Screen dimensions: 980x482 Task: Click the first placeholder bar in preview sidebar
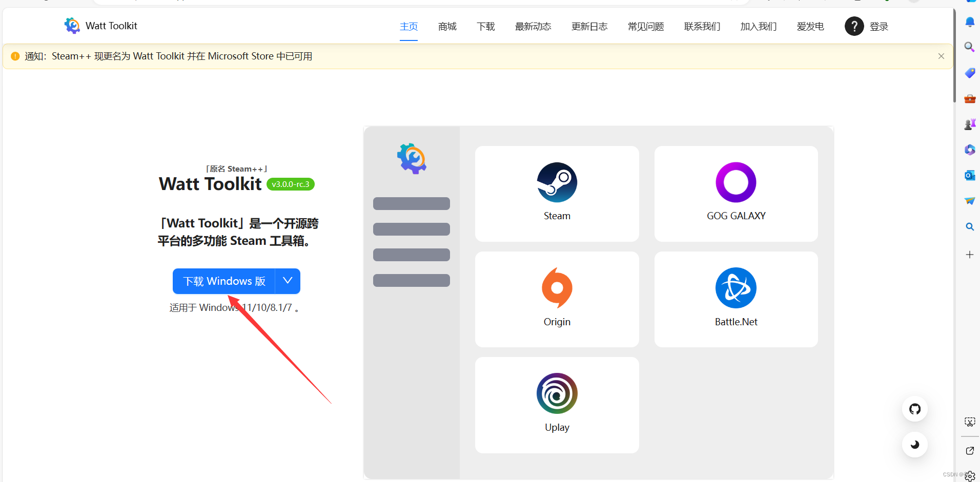point(412,203)
